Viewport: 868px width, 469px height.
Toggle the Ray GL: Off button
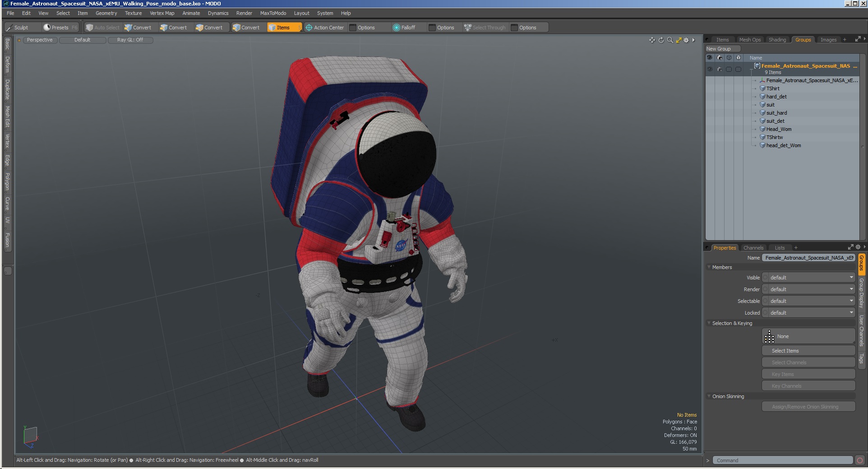pos(130,40)
